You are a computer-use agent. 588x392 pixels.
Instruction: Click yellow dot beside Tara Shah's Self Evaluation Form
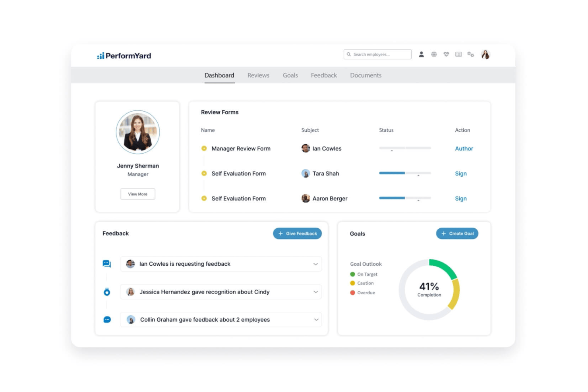(204, 174)
